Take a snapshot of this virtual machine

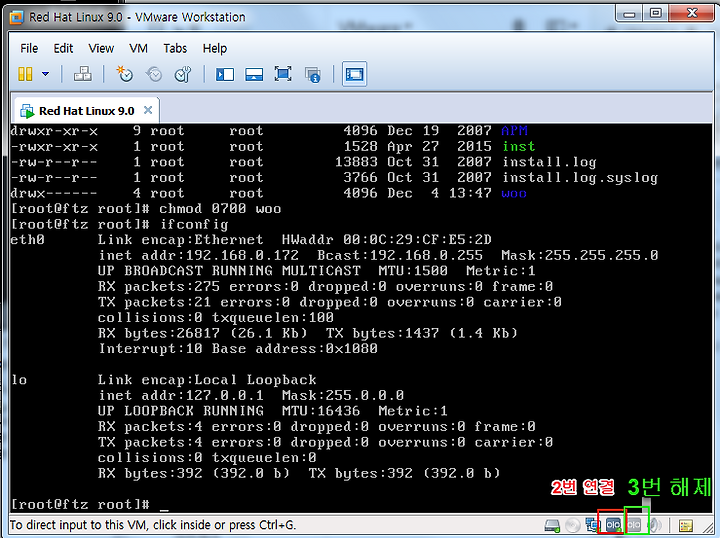124,74
